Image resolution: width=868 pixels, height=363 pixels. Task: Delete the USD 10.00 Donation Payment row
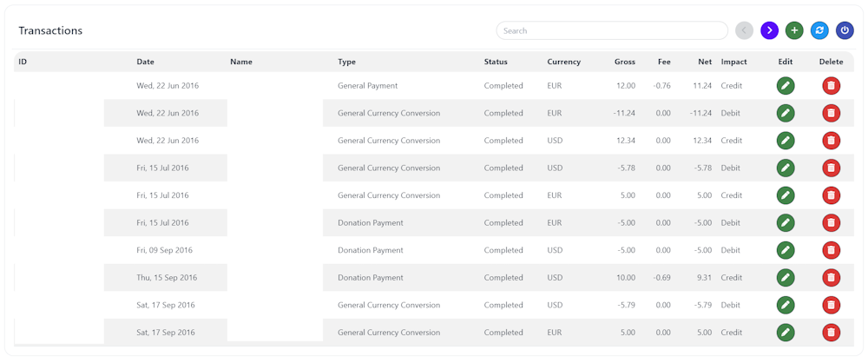tap(831, 278)
